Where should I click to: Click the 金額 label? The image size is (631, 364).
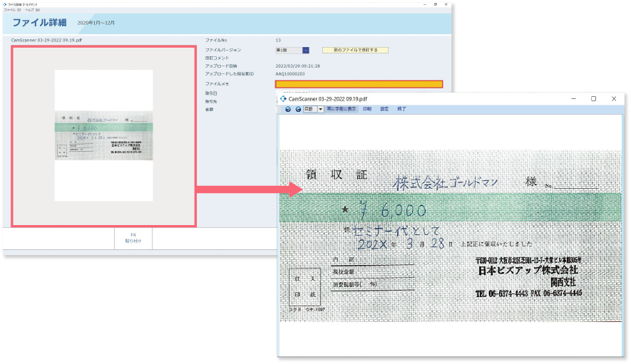tap(209, 110)
